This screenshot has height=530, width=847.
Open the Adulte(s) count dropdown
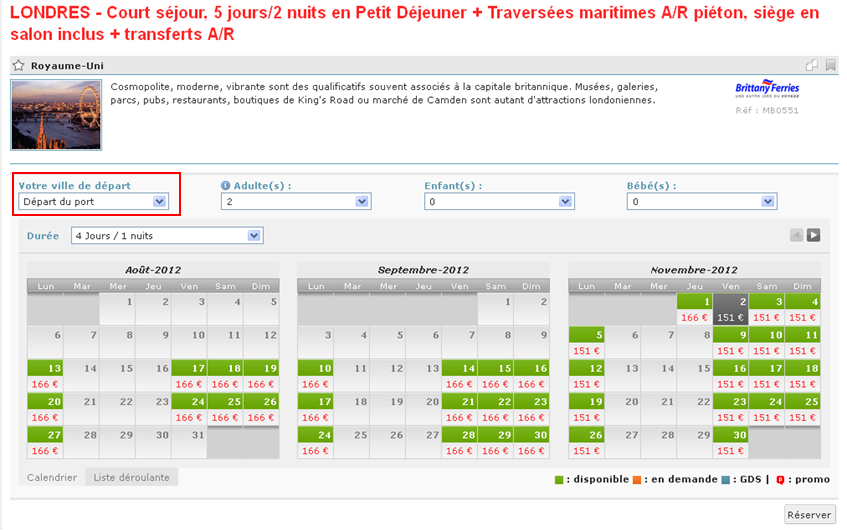pos(296,202)
